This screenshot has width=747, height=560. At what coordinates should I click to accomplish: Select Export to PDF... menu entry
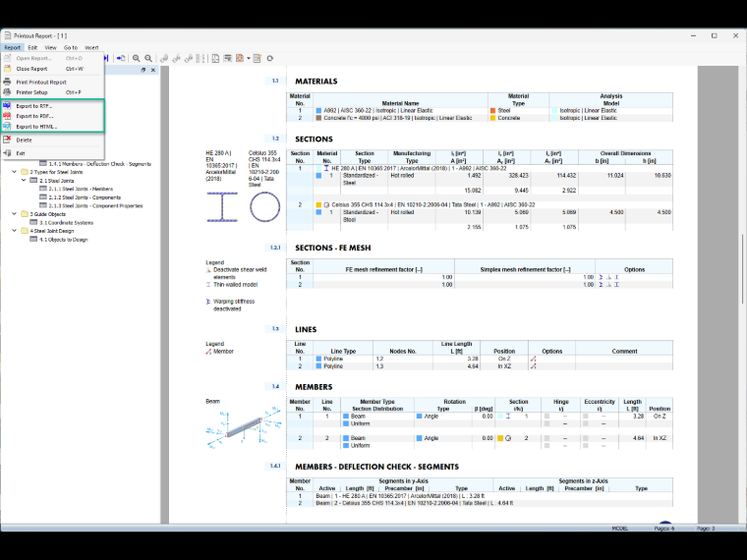pyautogui.click(x=52, y=116)
